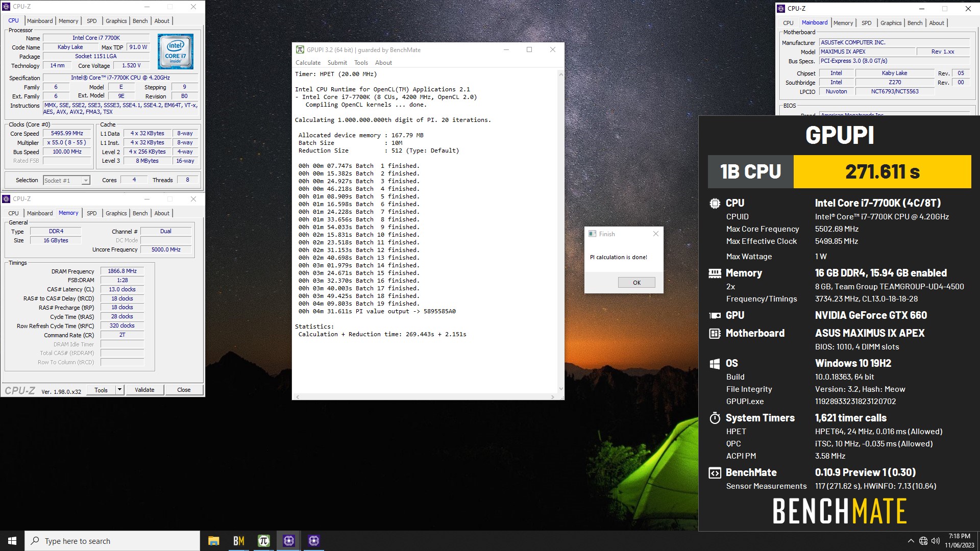Click CPU-Z Memory window title icon

click(x=7, y=199)
